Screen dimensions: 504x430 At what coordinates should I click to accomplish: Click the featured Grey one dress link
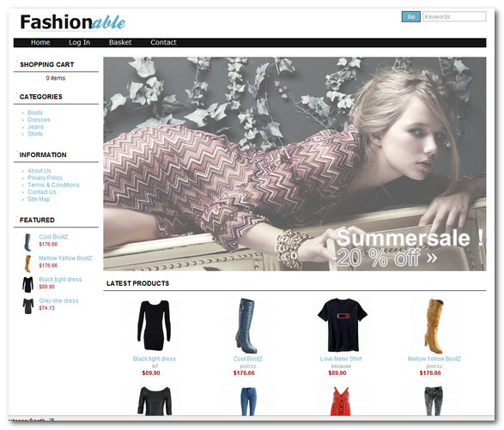pyautogui.click(x=59, y=300)
